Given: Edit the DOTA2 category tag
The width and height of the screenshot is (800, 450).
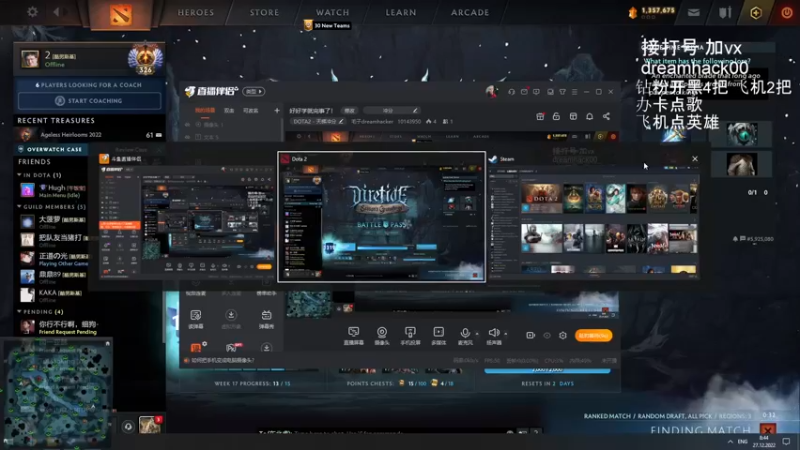Looking at the screenshot, I should tap(318, 121).
